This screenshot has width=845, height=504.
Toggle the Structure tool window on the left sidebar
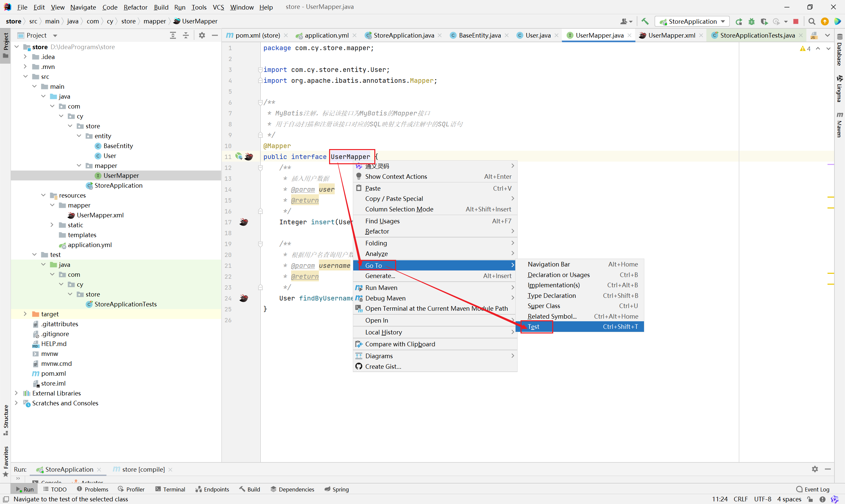tap(6, 420)
